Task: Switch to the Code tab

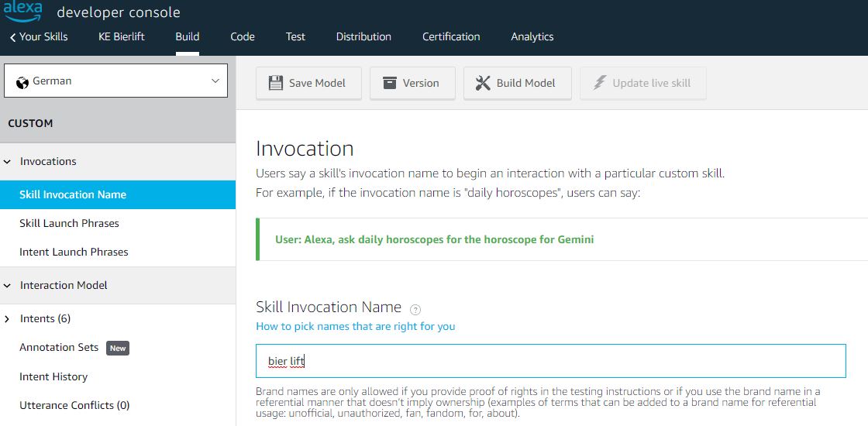Action: click(x=243, y=36)
